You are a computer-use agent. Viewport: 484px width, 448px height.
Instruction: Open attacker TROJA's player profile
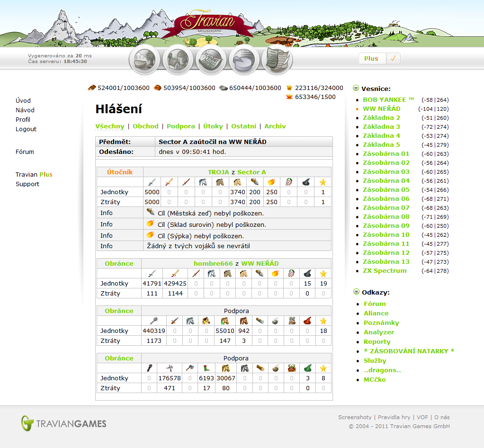[218, 172]
